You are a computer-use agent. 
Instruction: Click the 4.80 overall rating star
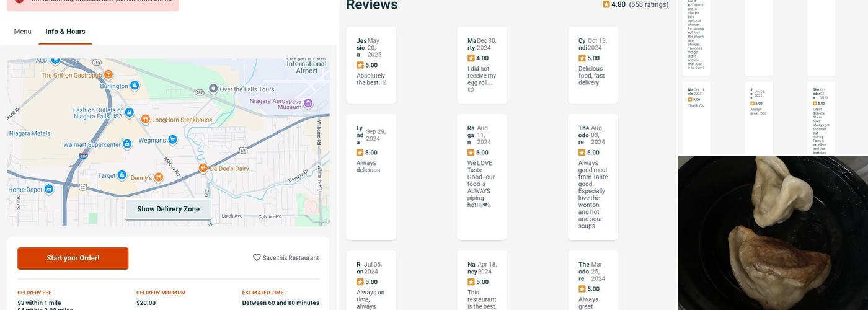pyautogui.click(x=606, y=4)
